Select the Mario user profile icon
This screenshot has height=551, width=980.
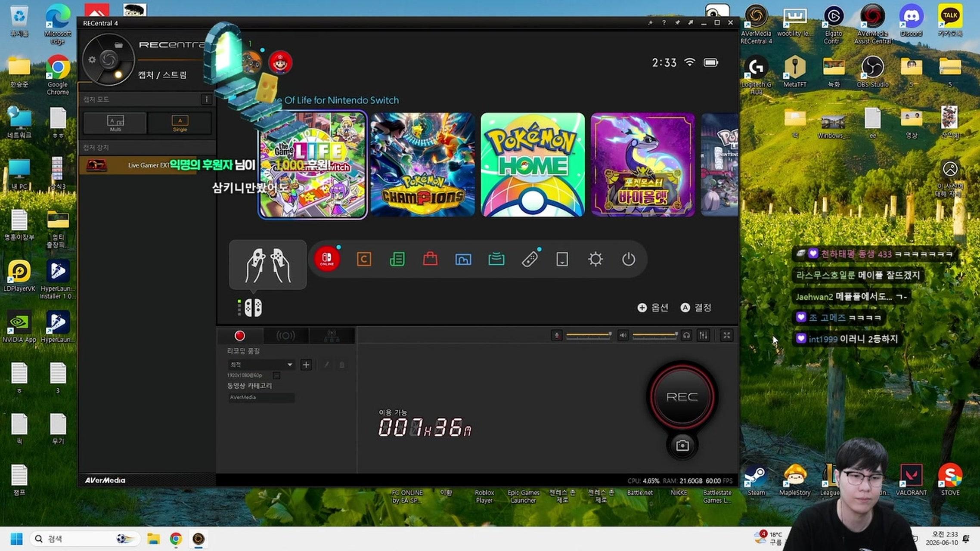click(x=280, y=63)
